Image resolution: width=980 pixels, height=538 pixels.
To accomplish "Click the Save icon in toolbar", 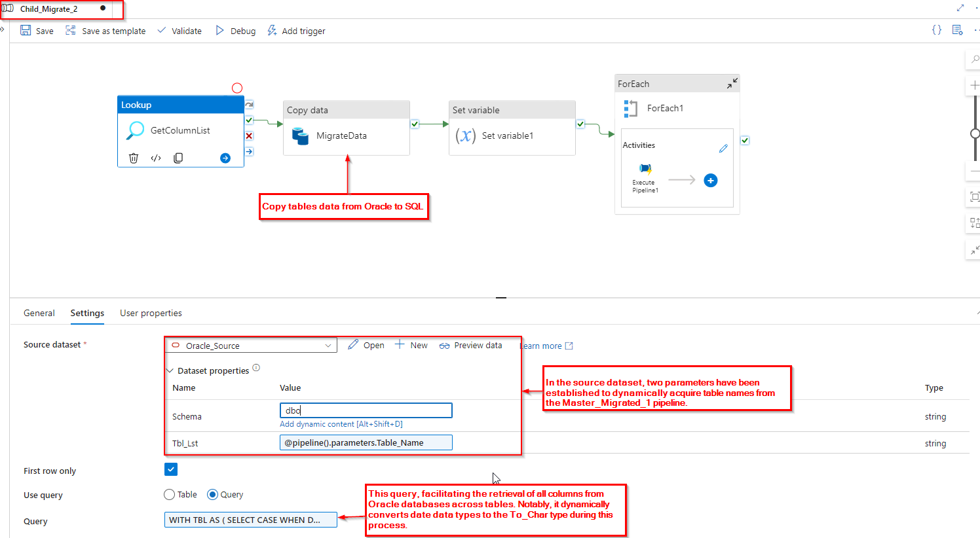I will point(26,31).
